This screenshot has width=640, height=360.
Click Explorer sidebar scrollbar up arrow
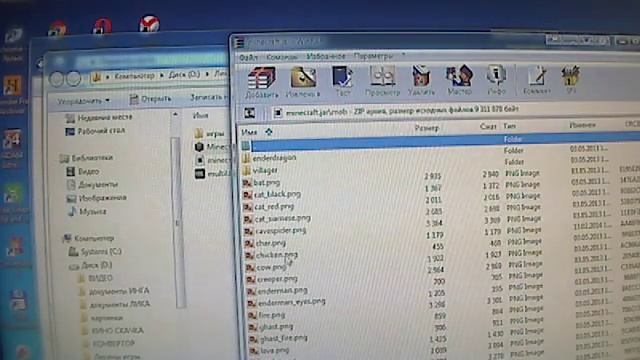[x=175, y=115]
